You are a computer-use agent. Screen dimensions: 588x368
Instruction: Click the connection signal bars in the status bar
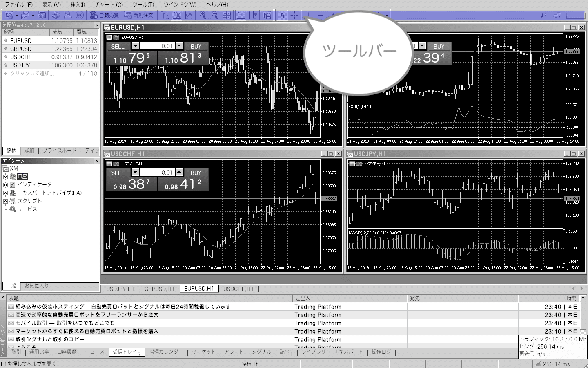pos(538,364)
